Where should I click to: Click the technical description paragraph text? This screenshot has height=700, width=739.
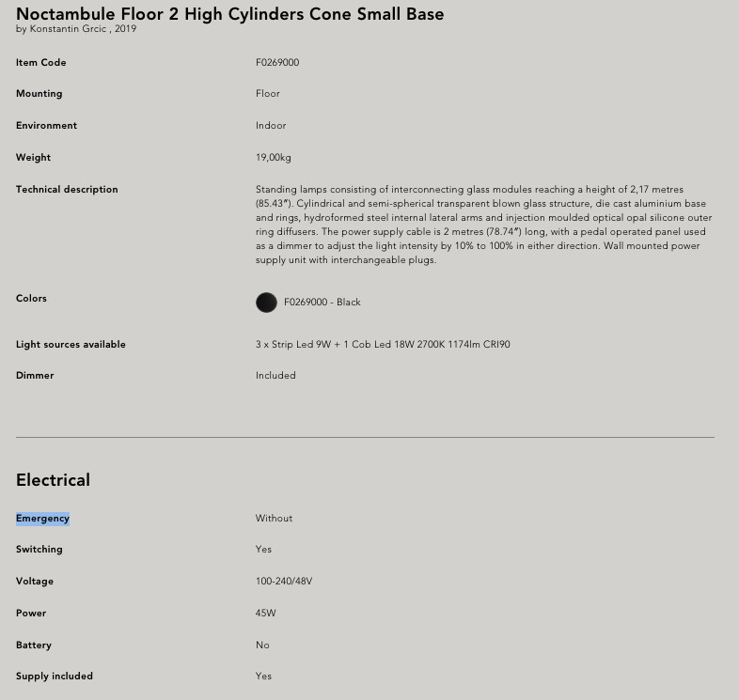(x=483, y=225)
